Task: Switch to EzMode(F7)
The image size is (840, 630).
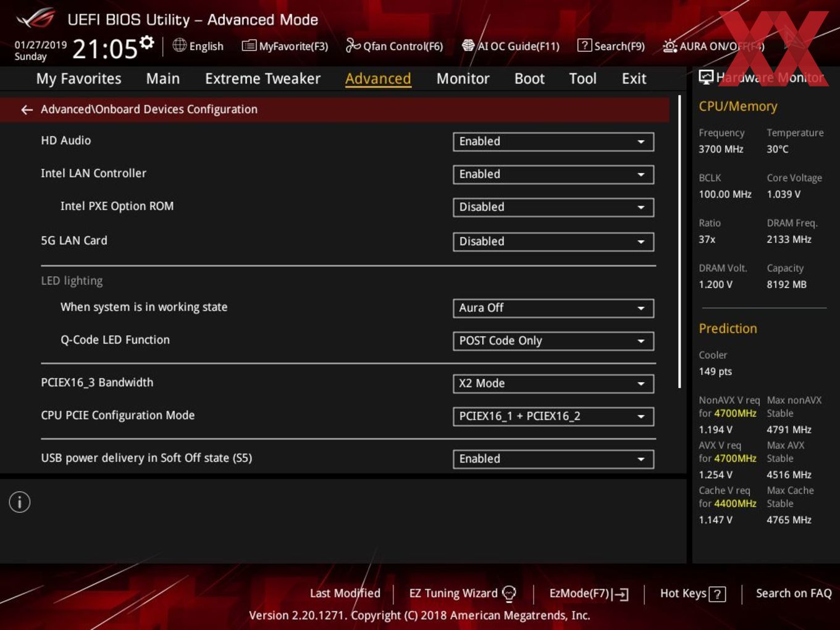Action: [589, 594]
